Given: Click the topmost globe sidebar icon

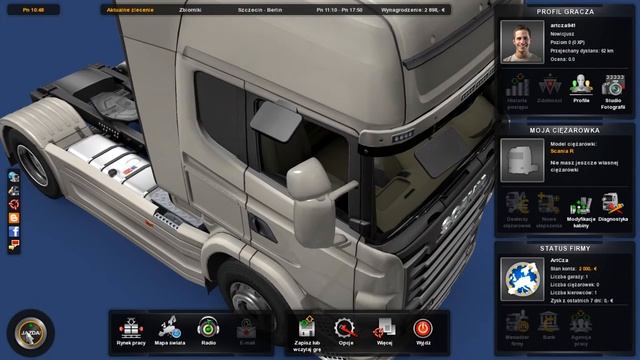Looking at the screenshot, I should [14, 177].
